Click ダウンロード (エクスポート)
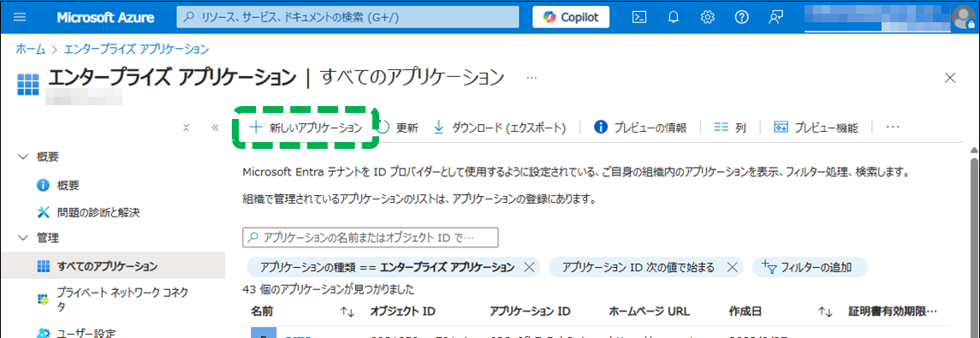Screen dimensions: 980x338 tap(499, 127)
